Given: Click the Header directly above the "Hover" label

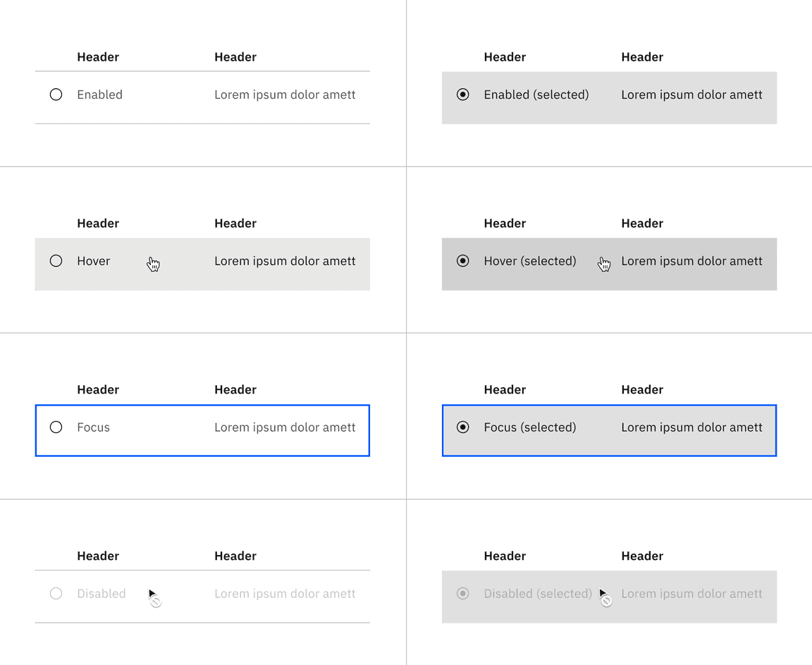Looking at the screenshot, I should (x=98, y=224).
